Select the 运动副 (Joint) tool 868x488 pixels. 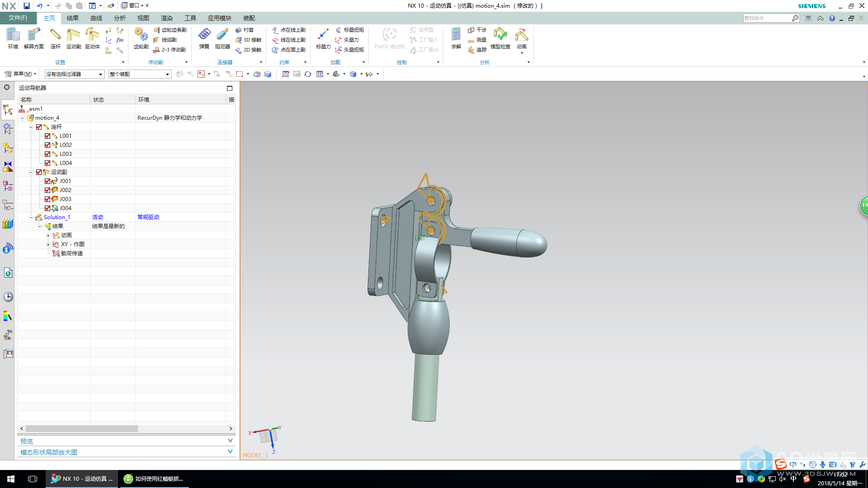coord(73,38)
